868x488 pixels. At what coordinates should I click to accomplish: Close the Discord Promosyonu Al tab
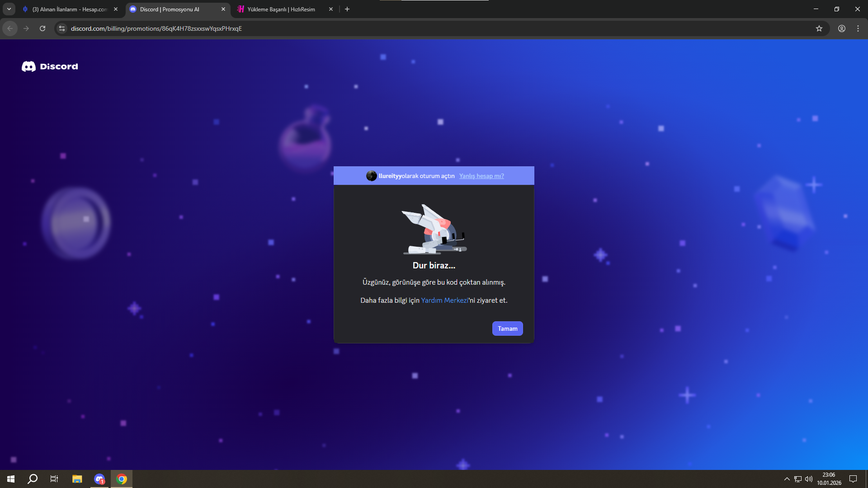click(x=223, y=9)
